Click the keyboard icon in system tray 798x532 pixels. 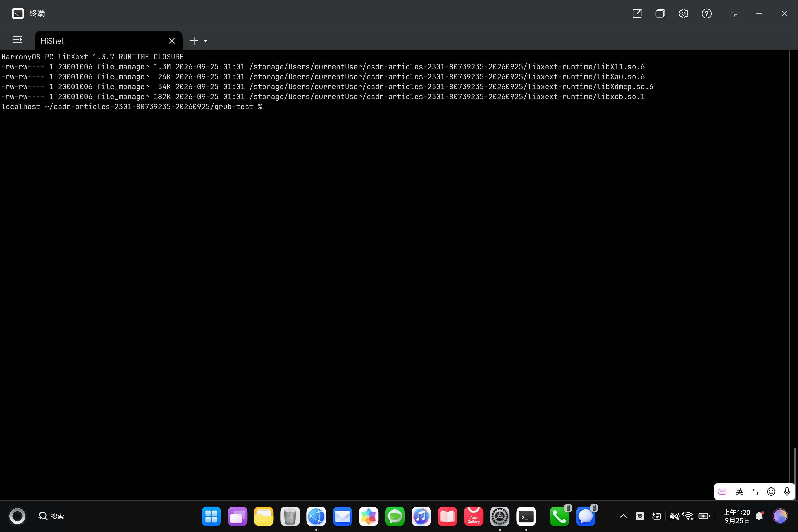point(657,516)
